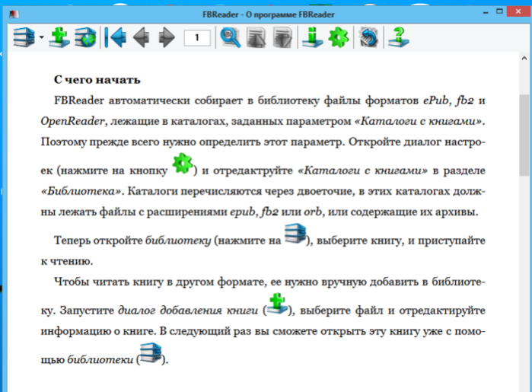532x392 pixels.
Task: Click the green gear icon inside the text
Action: click(183, 163)
